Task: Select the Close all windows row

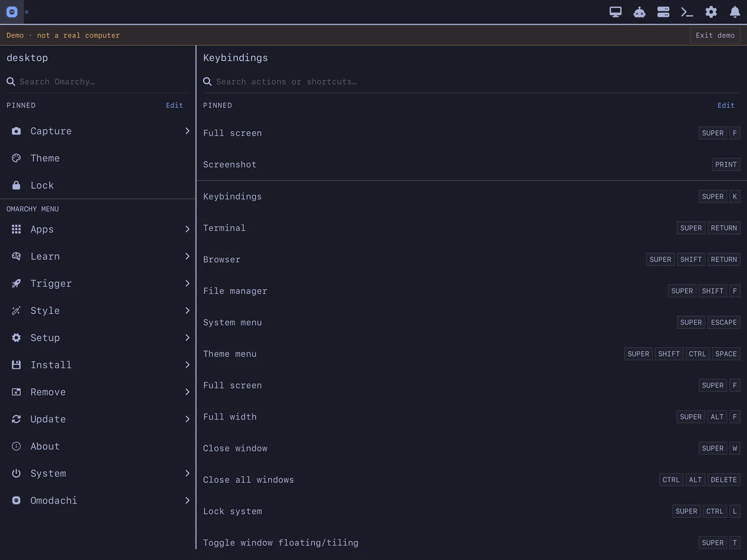Action: coord(472,480)
